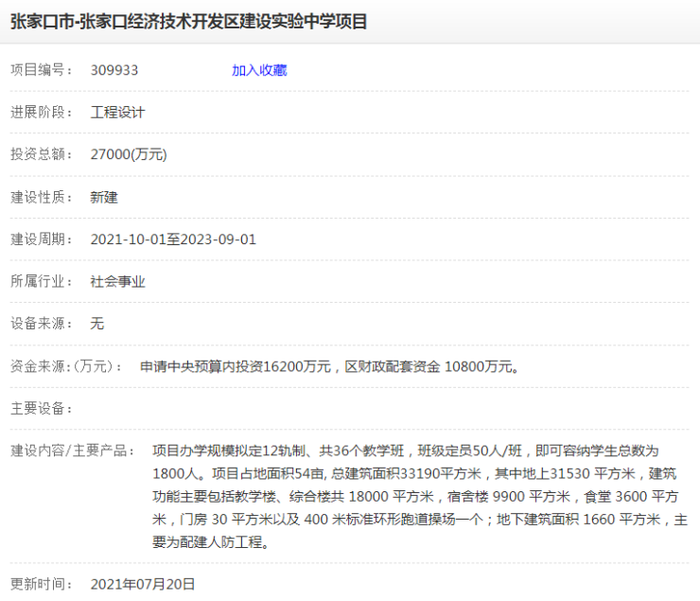The height and width of the screenshot is (601, 700).
Task: Click the 投资总额 label
Action: [41, 154]
